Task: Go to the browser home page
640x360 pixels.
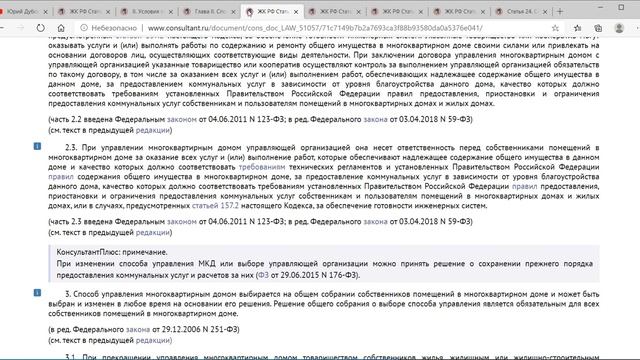Action: coord(61,28)
